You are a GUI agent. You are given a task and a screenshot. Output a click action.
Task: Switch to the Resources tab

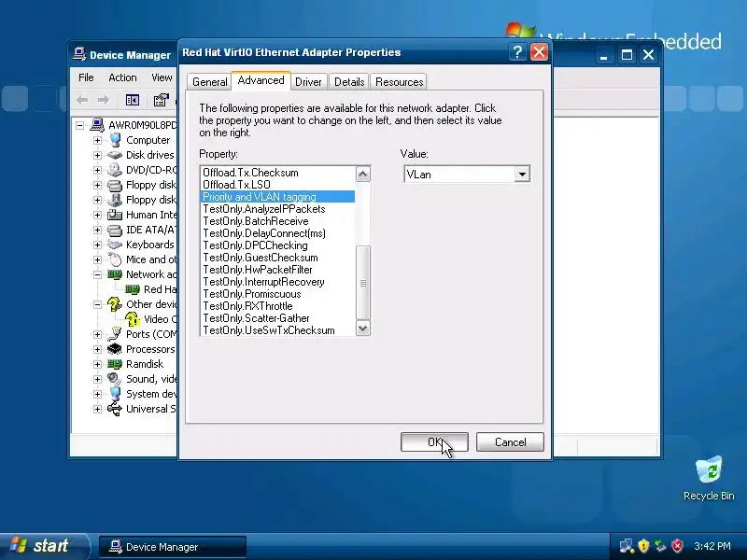tap(400, 82)
